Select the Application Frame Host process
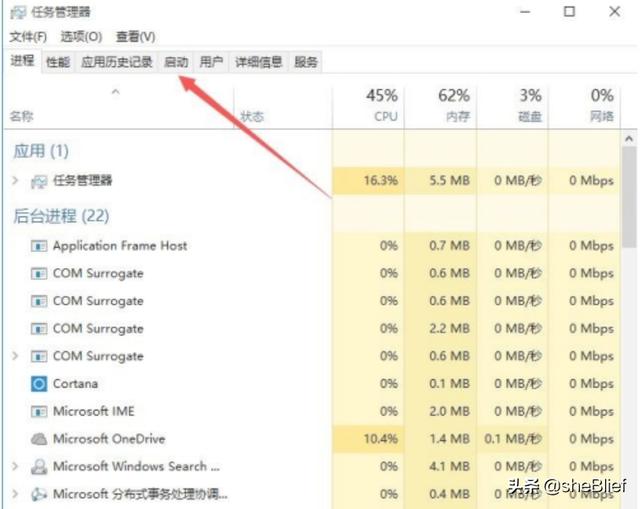Screen dimensions: 640x509 312,246
